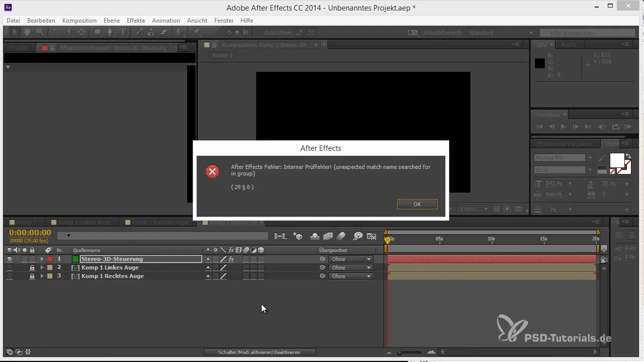Viewport: 644px width, 362px height.
Task: Toggle hide shy layers timeline icon
Action: [x=315, y=236]
